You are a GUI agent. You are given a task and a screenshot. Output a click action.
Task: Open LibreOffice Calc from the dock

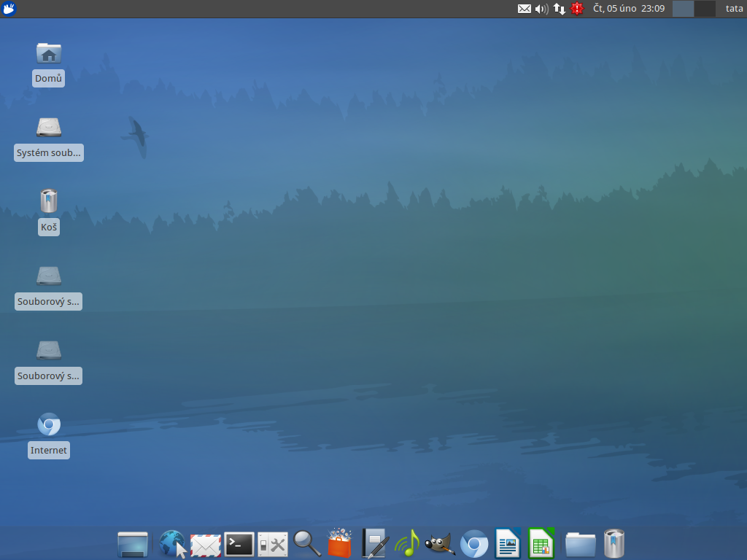click(x=542, y=542)
